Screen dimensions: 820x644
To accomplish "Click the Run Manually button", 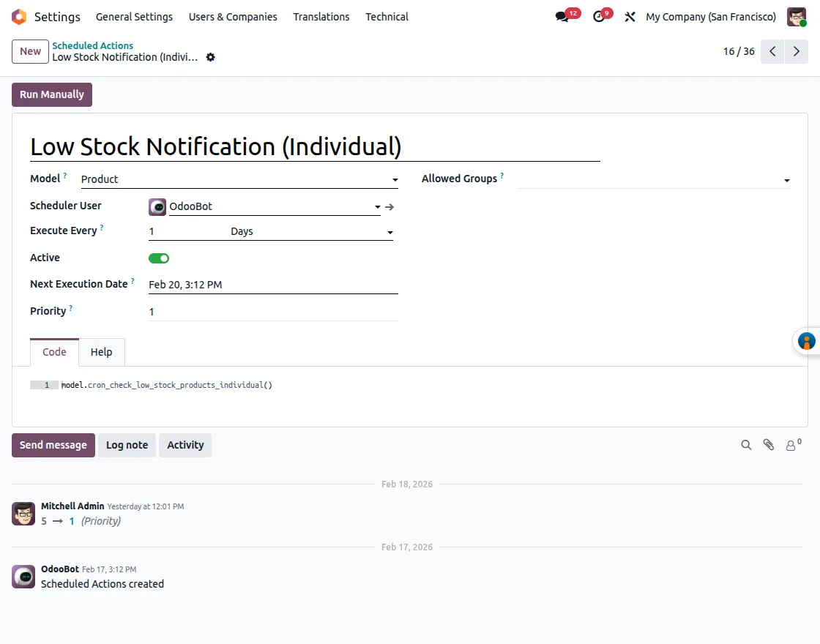I will coord(51,94).
